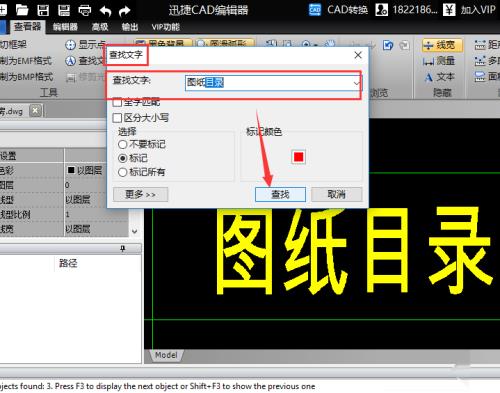The height and width of the screenshot is (393, 500).
Task: Redo the last undone action
Action: (x=125, y=11)
